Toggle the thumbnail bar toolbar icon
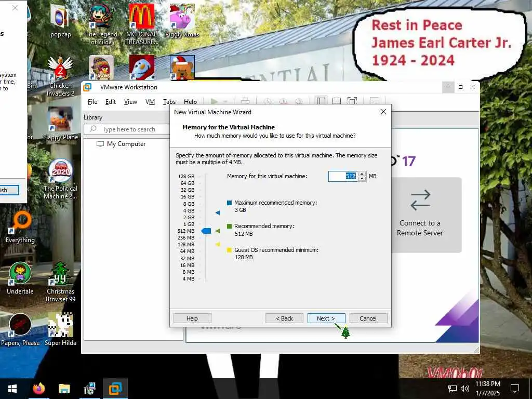Screen dimensions: 532x399 [x=337, y=101]
